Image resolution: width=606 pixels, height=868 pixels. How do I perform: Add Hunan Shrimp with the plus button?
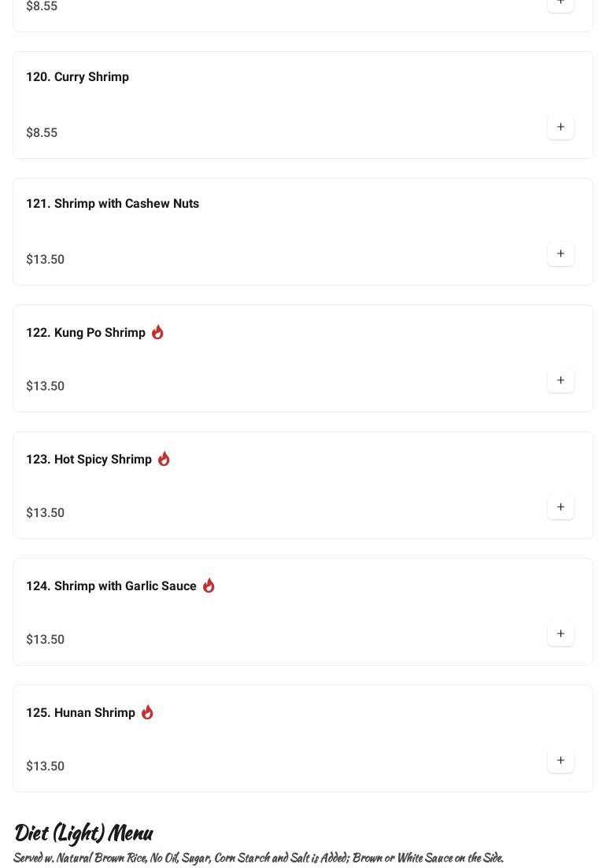[x=560, y=761]
